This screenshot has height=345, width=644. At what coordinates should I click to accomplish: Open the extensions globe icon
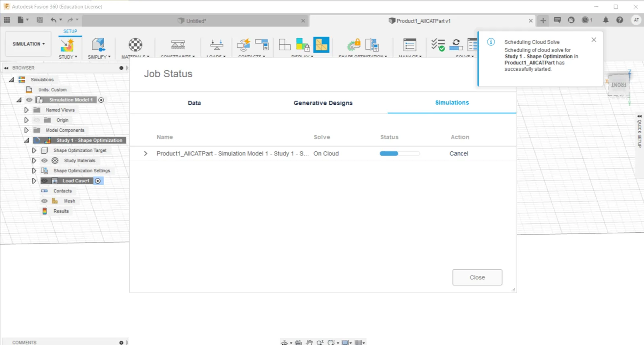(571, 20)
